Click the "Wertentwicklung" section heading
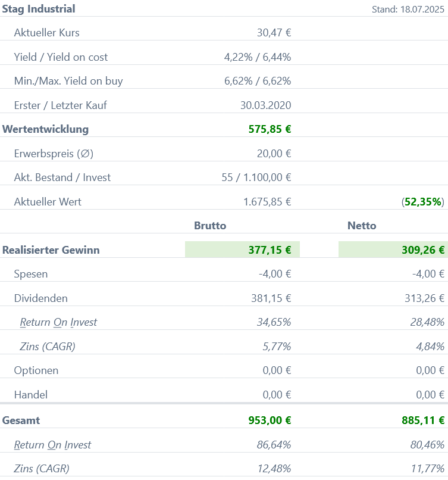 (45, 129)
